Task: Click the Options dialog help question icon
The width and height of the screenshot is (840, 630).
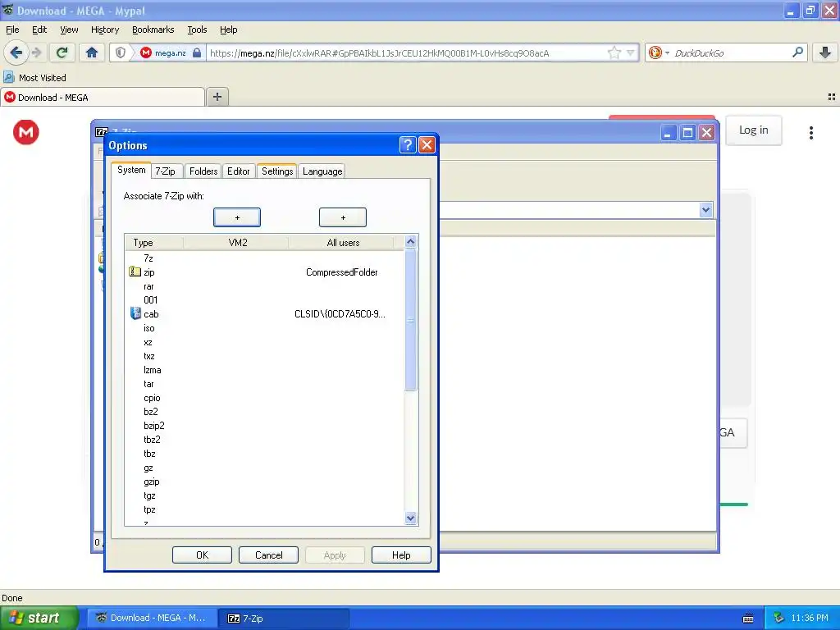Action: tap(407, 145)
